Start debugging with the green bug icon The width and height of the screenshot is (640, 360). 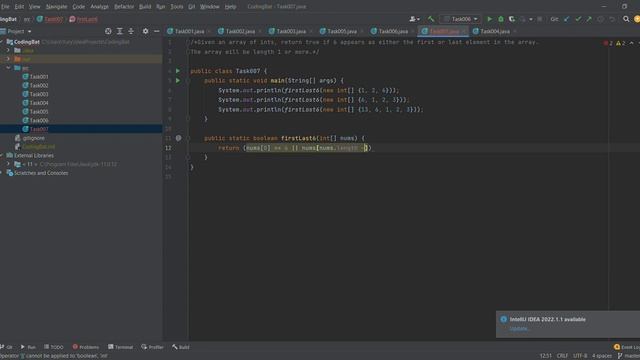coord(501,19)
